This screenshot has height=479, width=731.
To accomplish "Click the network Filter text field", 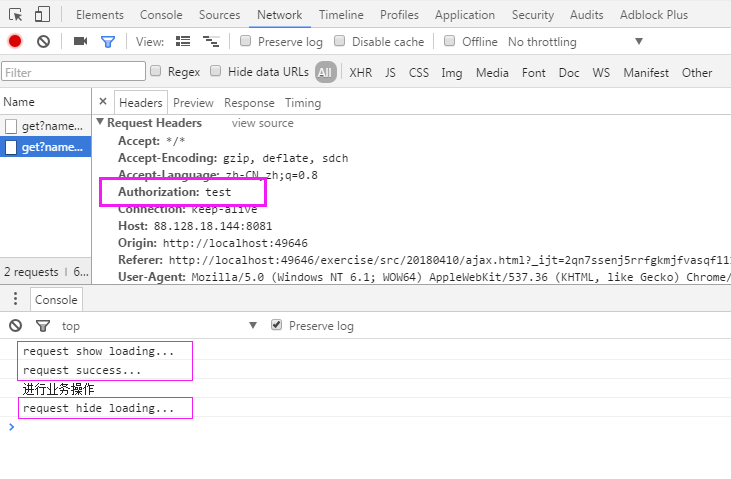I will coord(72,72).
